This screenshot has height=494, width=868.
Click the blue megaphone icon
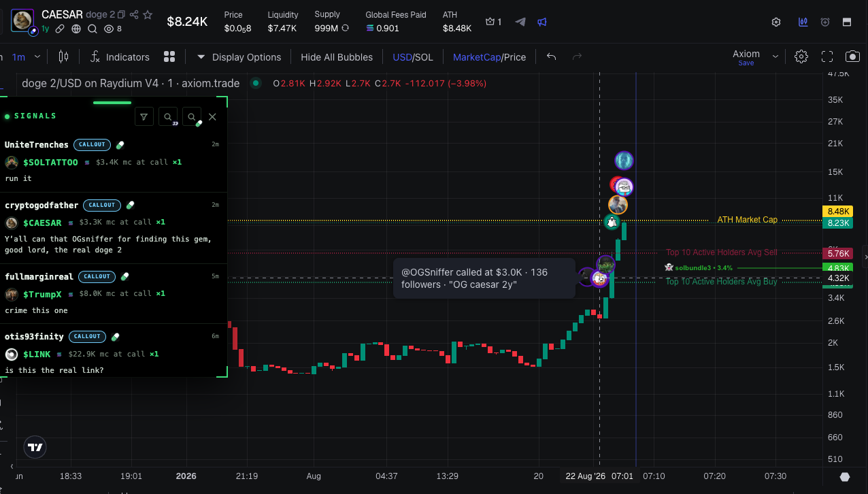[542, 22]
